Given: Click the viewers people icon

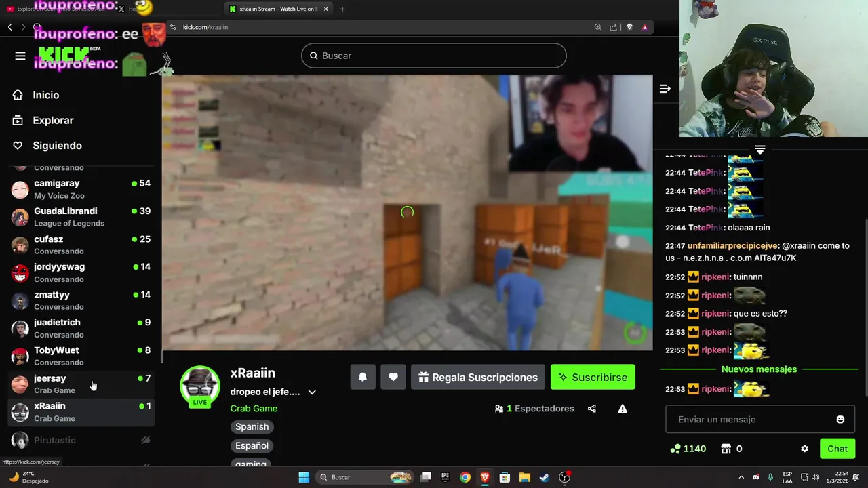Looking at the screenshot, I should pos(499,409).
